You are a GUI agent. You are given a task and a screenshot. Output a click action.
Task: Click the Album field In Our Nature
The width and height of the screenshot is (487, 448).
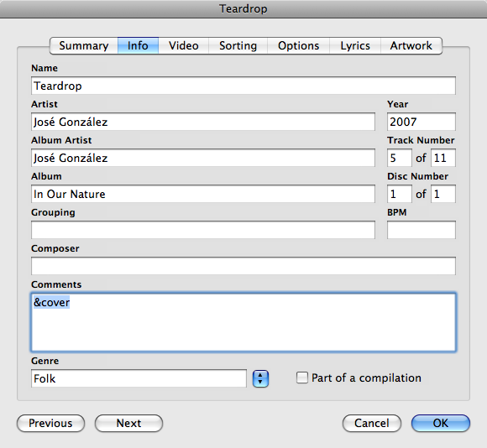tap(203, 194)
